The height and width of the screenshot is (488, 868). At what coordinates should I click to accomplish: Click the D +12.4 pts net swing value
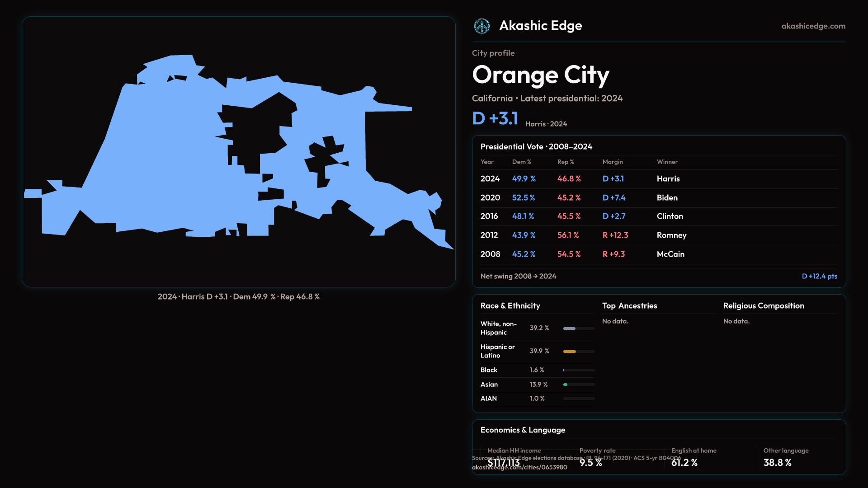click(819, 276)
